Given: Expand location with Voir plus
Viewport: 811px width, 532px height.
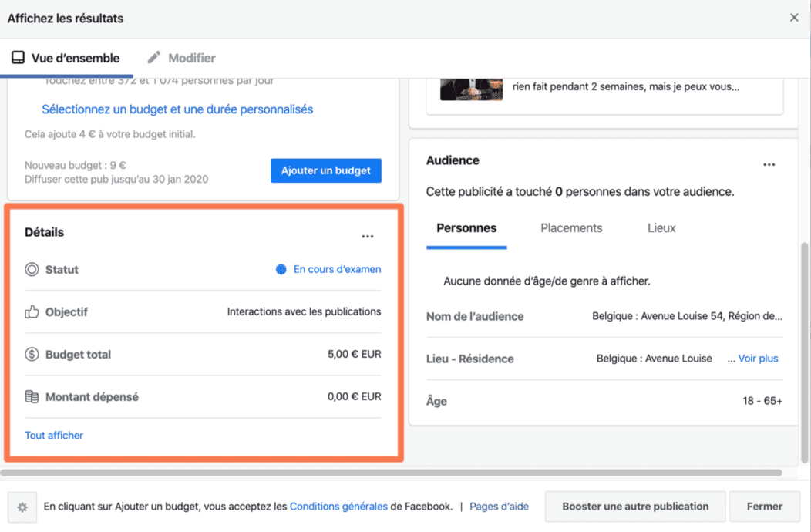Looking at the screenshot, I should 758,359.
